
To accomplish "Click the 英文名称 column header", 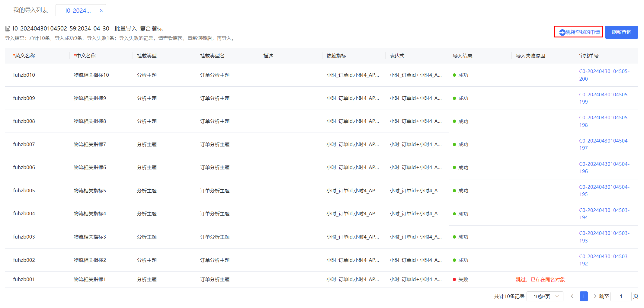I will [x=24, y=56].
